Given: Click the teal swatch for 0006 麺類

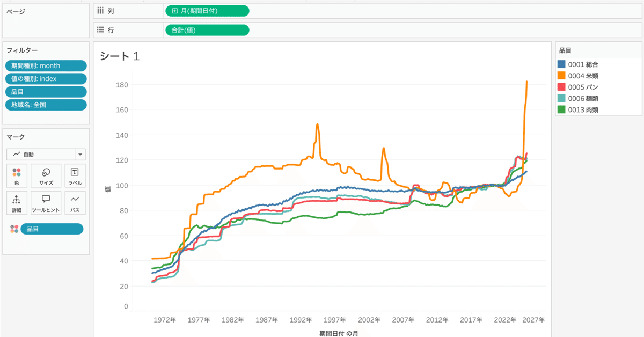Looking at the screenshot, I should pos(562,98).
